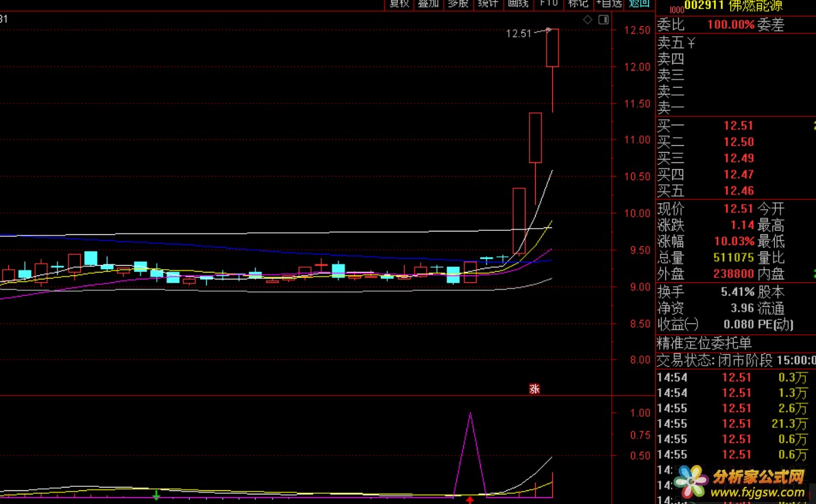Click the 8.00 price axis label
Image resolution: width=816 pixels, height=504 pixels.
tap(641, 360)
